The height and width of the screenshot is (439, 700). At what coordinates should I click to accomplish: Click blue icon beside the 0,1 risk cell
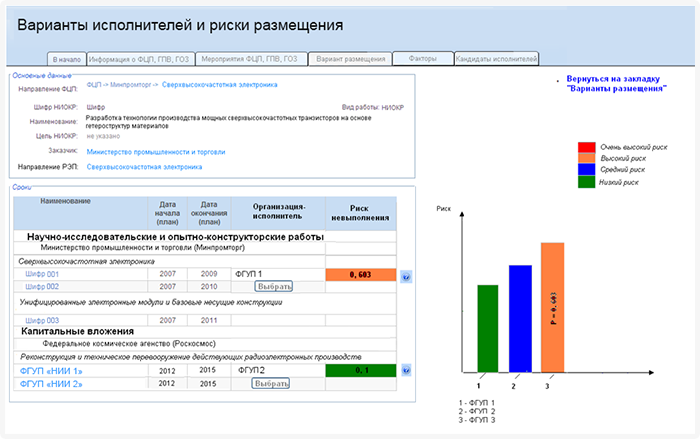406,370
